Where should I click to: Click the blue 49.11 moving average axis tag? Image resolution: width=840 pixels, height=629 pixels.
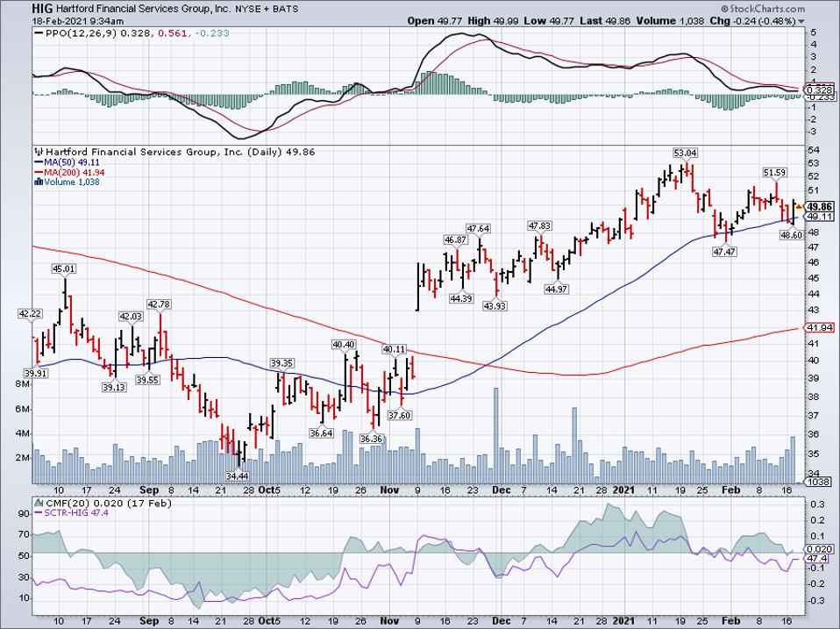point(819,217)
